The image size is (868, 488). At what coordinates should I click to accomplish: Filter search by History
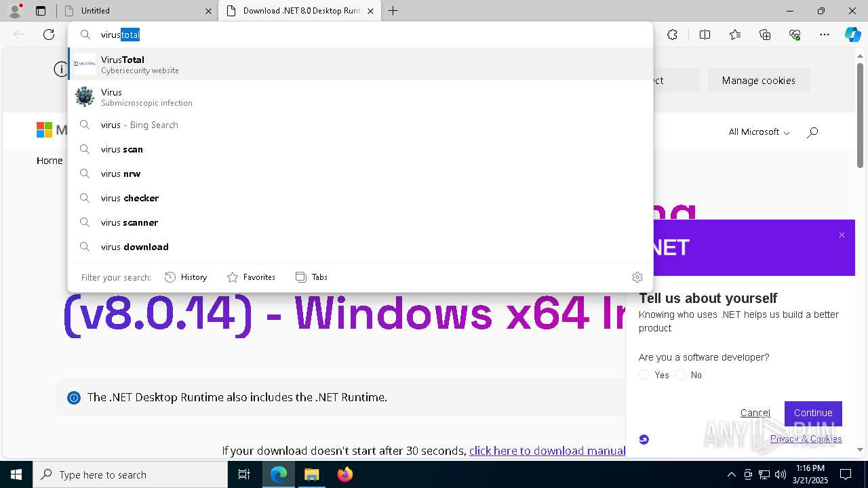point(186,277)
